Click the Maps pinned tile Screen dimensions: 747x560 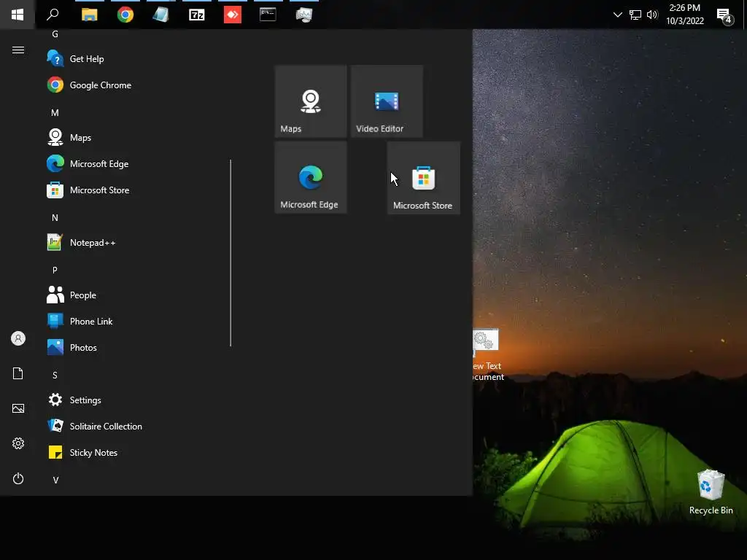click(x=311, y=101)
